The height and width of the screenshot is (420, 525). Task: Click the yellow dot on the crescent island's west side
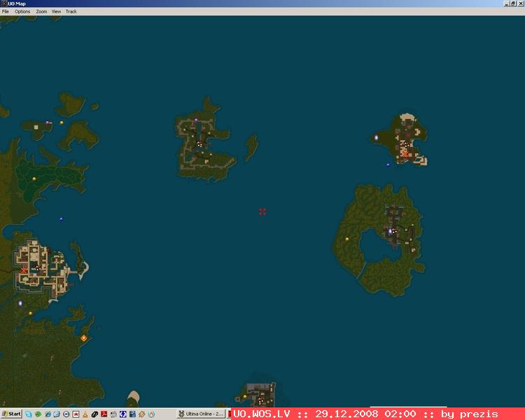pyautogui.click(x=347, y=239)
